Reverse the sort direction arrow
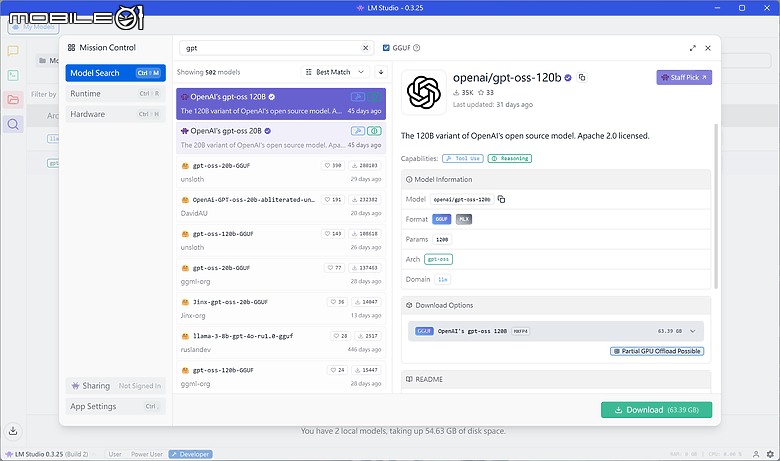780x461 pixels. coord(381,72)
